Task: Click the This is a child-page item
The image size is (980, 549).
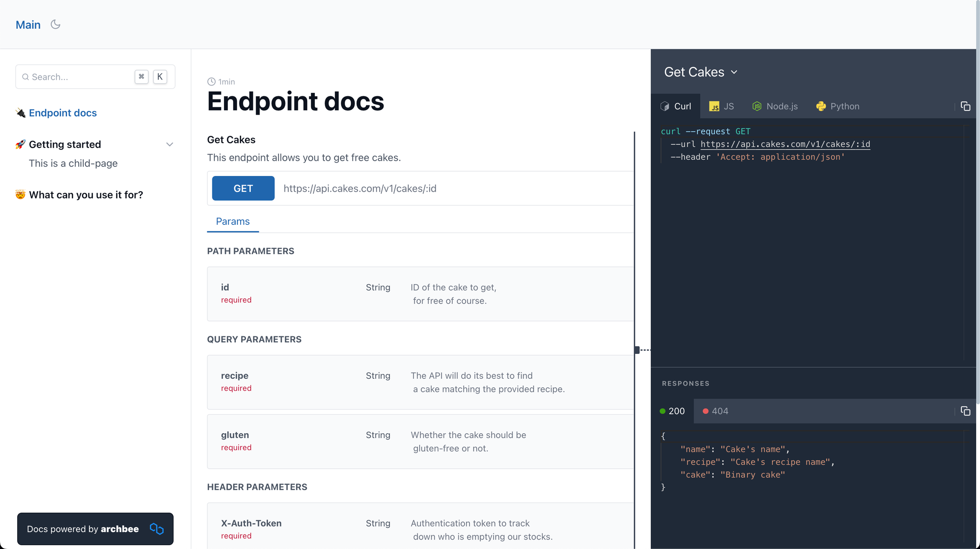Action: coord(73,164)
